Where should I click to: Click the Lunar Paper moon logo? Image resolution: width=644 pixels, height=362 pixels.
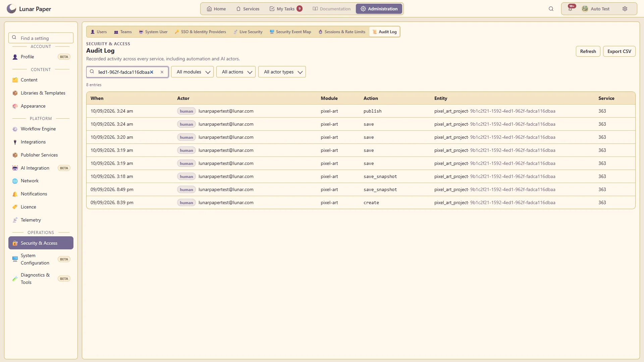point(11,9)
